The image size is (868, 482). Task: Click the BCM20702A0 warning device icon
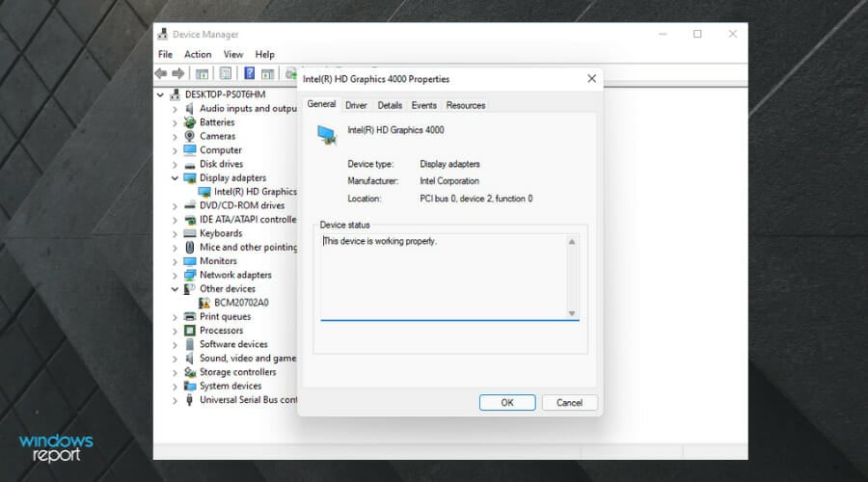[x=204, y=303]
